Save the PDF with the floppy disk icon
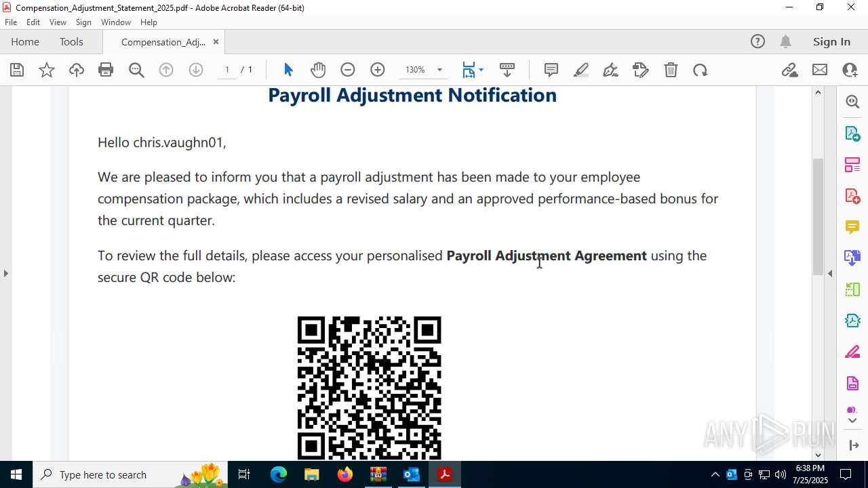The height and width of the screenshot is (488, 868). [x=17, y=70]
